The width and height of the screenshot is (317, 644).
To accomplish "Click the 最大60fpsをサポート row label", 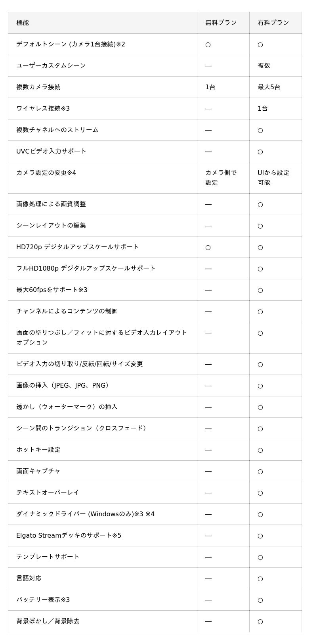I will [x=52, y=290].
